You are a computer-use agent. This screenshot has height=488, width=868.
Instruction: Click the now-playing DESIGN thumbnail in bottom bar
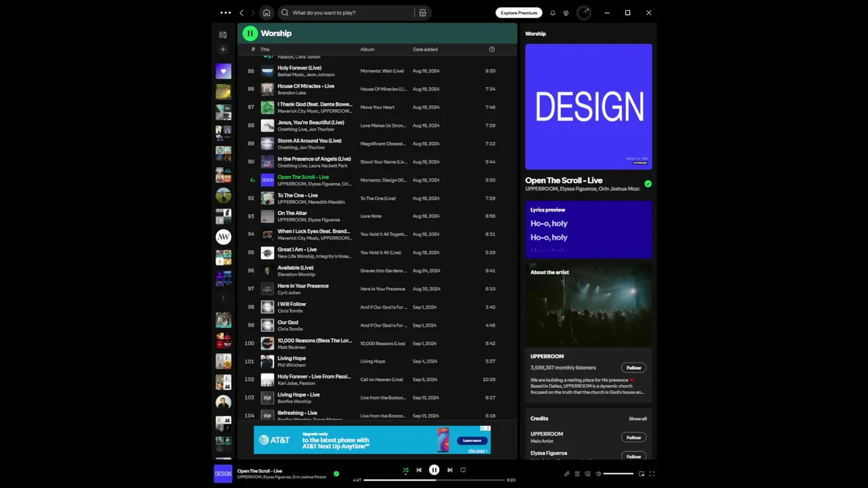point(223,474)
